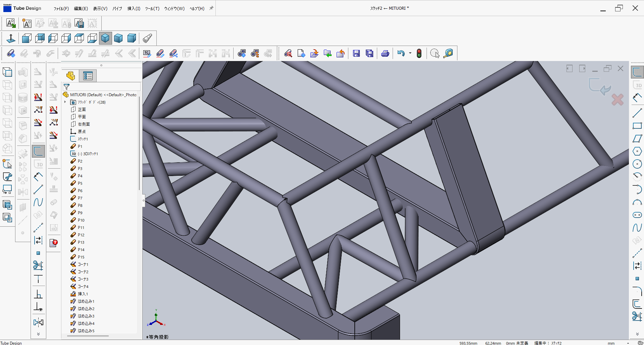
Task: Expand more tools chevron in left toolbar
Action: [x=38, y=334]
